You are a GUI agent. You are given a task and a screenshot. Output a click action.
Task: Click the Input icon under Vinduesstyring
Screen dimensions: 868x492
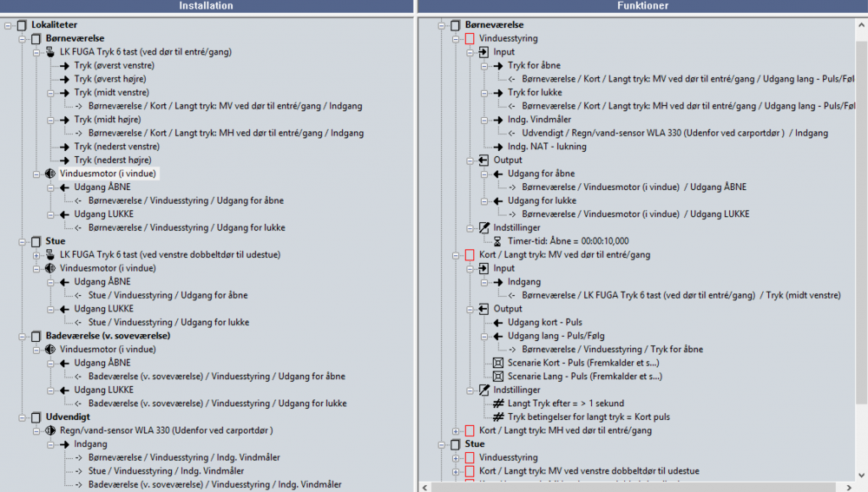tap(483, 52)
